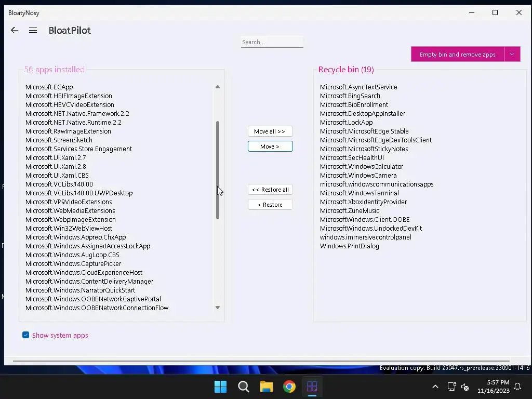Viewport: 532px width, 399px height.
Task: Show hidden system tray icons
Action: pyautogui.click(x=435, y=387)
